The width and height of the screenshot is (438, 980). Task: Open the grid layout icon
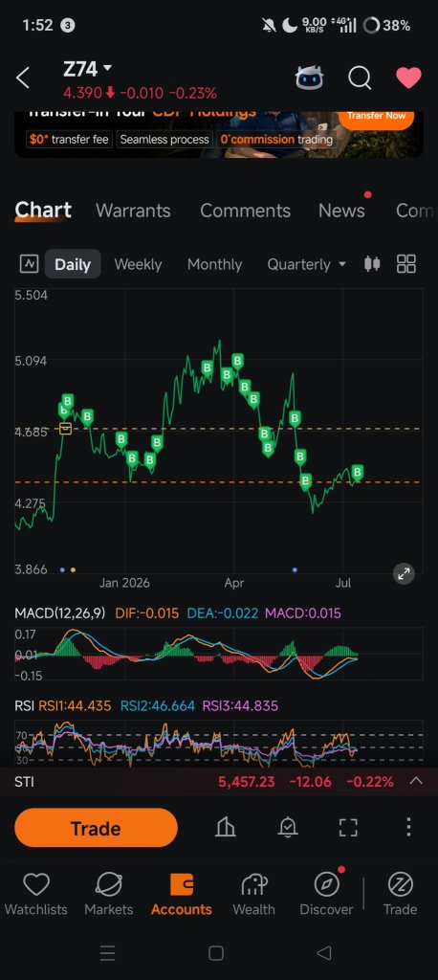click(x=406, y=264)
